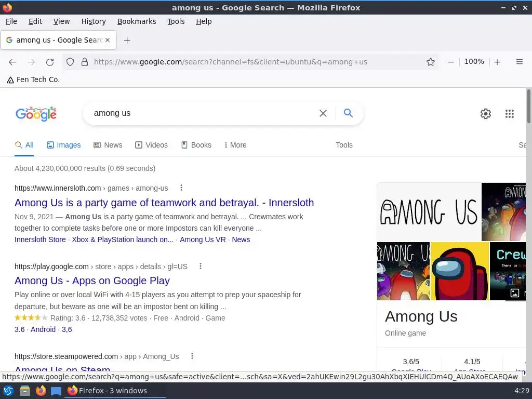The image size is (532, 399).
Task: Open the system start menu icon
Action: pos(8,391)
